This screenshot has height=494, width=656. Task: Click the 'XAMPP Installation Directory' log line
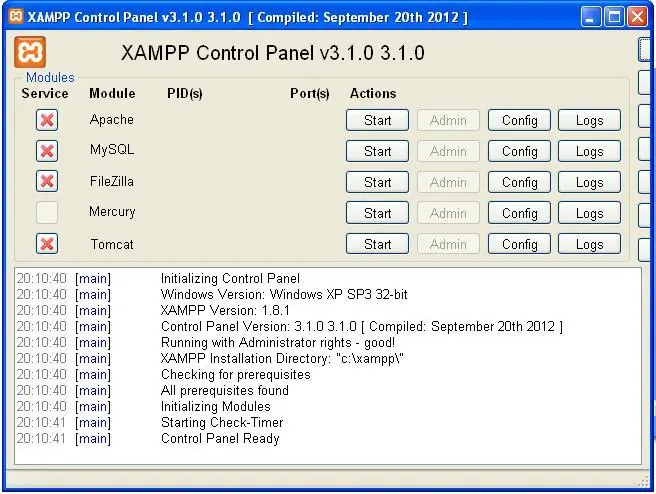(282, 358)
